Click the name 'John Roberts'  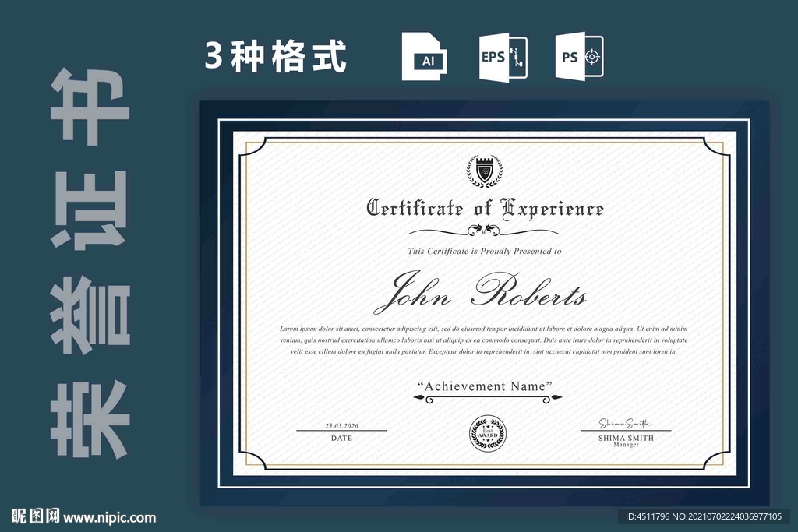coord(480,292)
